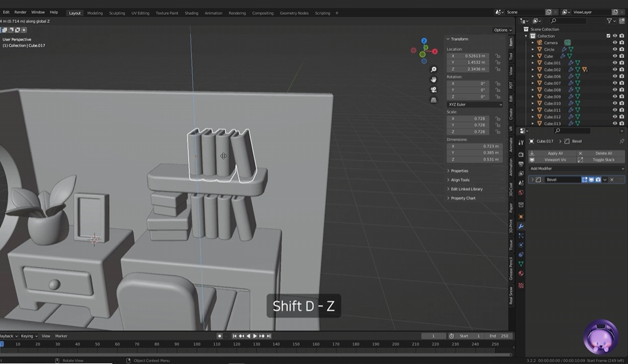Hide the Camera object with eye icon

pos(615,42)
